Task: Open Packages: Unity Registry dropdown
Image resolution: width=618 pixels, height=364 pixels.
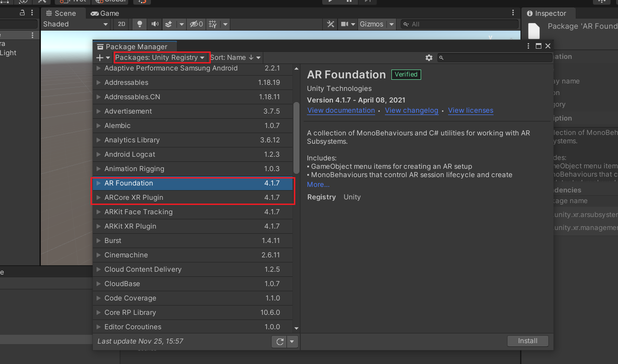Action: [x=160, y=57]
